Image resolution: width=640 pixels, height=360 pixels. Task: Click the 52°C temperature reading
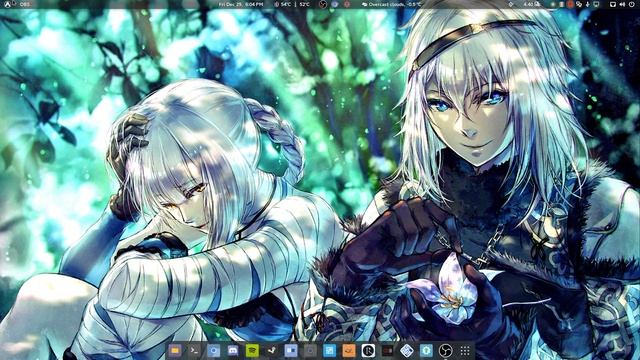(x=304, y=4)
